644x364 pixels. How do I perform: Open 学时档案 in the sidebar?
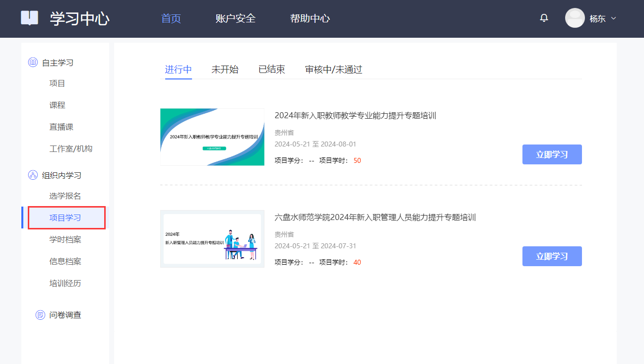pos(65,240)
